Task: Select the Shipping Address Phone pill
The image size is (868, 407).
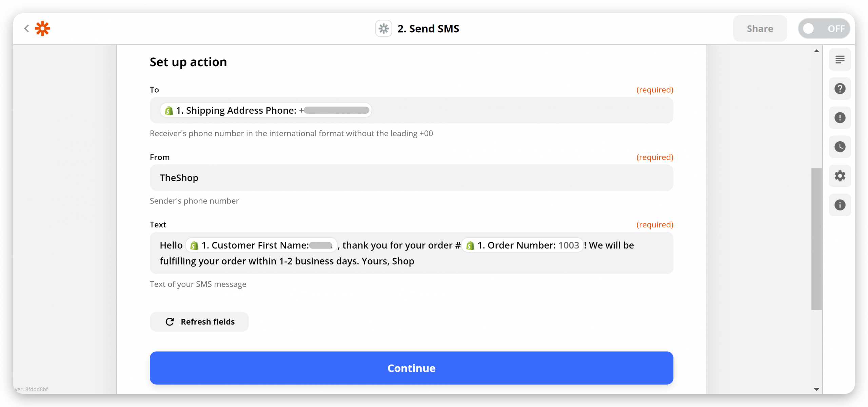Action: pyautogui.click(x=266, y=110)
